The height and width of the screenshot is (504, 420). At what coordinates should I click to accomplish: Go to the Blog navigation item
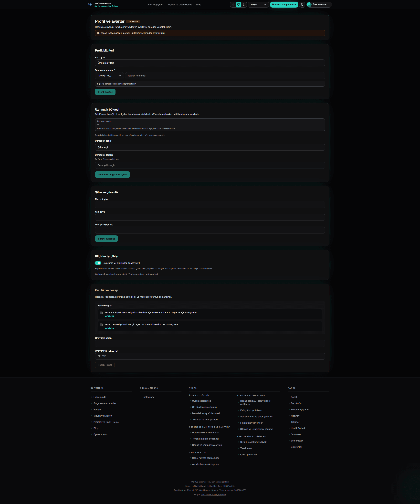coord(199,5)
